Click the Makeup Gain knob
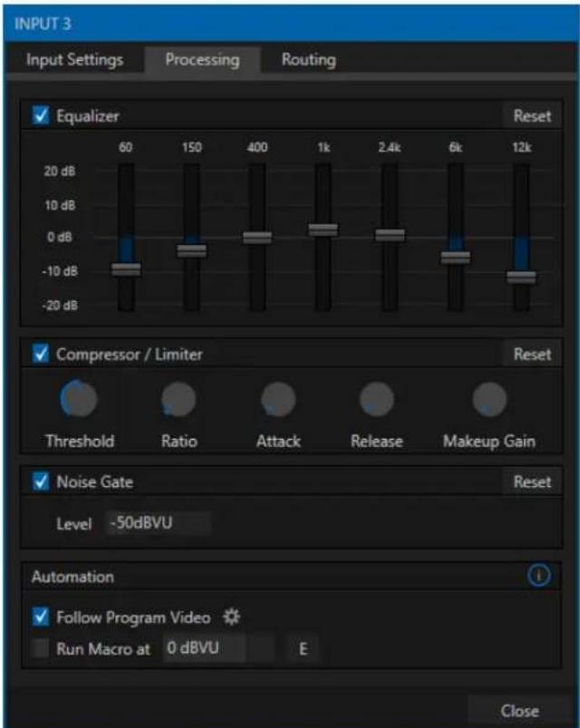The width and height of the screenshot is (580, 728). [x=489, y=399]
